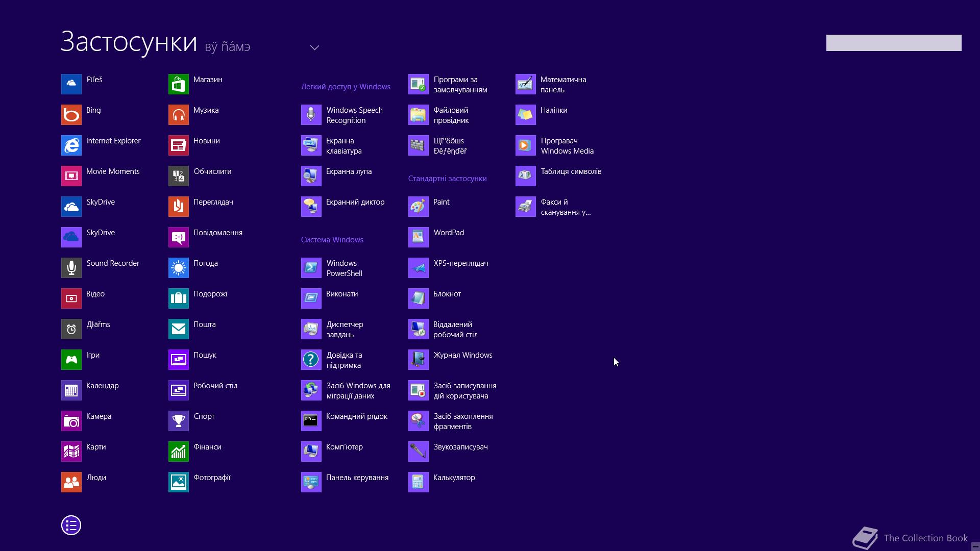The height and width of the screenshot is (551, 980).
Task: Open the Календар icon
Action: [71, 390]
